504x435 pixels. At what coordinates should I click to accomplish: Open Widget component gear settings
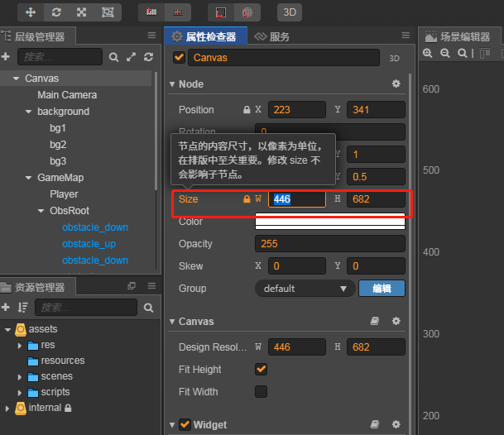(x=396, y=424)
